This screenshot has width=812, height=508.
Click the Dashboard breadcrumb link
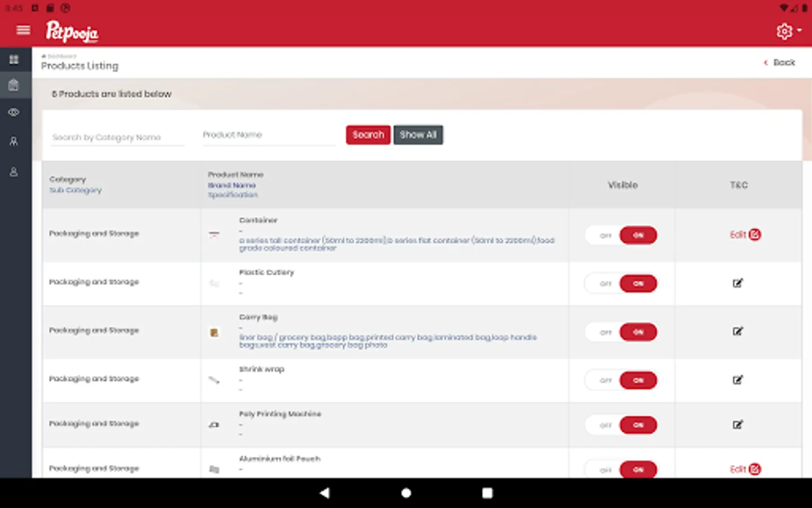[59, 56]
